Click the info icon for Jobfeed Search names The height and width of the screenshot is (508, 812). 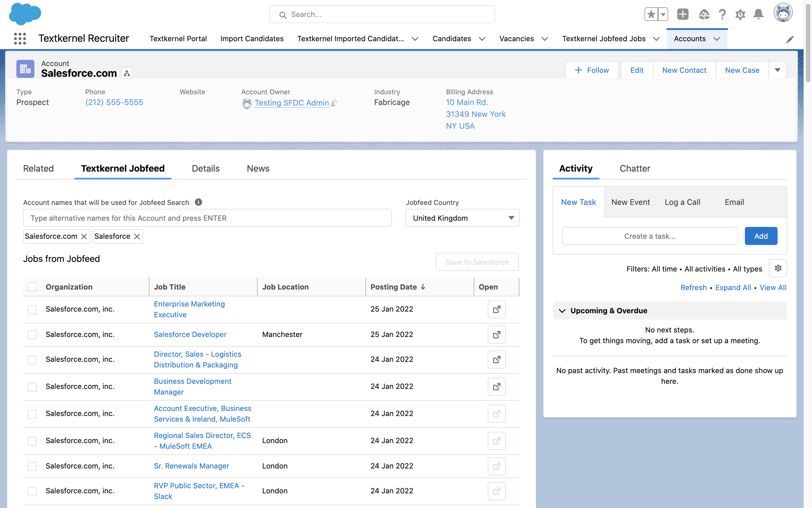click(198, 202)
